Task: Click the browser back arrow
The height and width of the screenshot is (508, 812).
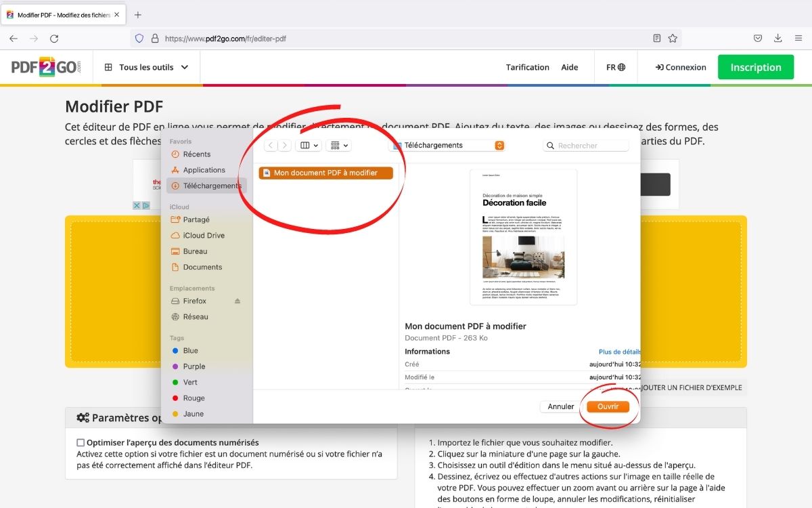Action: click(x=14, y=39)
